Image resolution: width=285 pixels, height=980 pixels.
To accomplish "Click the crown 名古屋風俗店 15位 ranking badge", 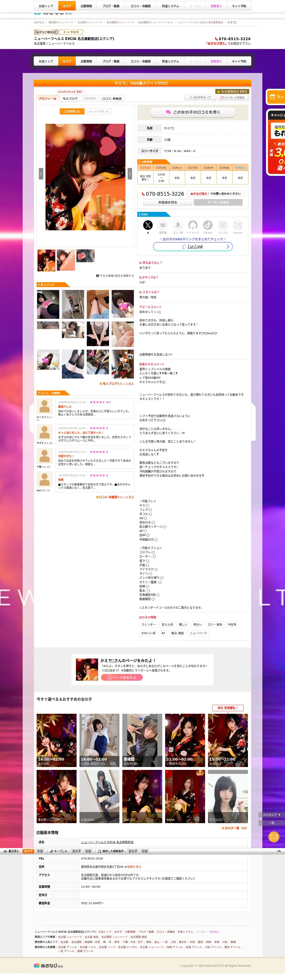I will (232, 91).
